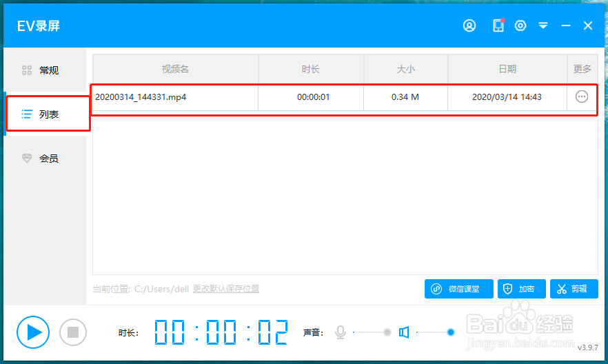
Task: Open the title bar dropdown menu arrow
Action: 543,26
